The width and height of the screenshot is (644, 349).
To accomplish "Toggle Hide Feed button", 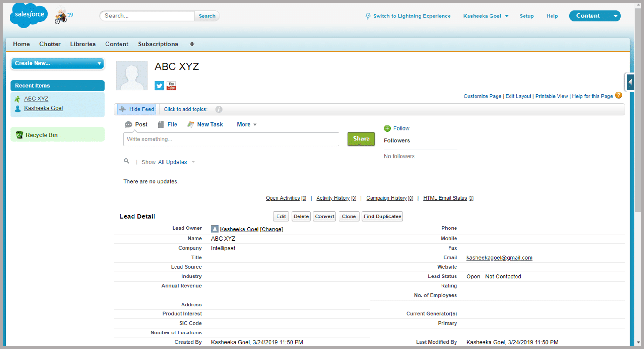I will [x=137, y=109].
